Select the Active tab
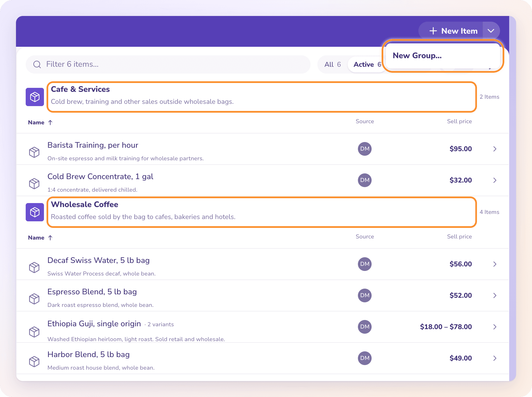 [367, 64]
